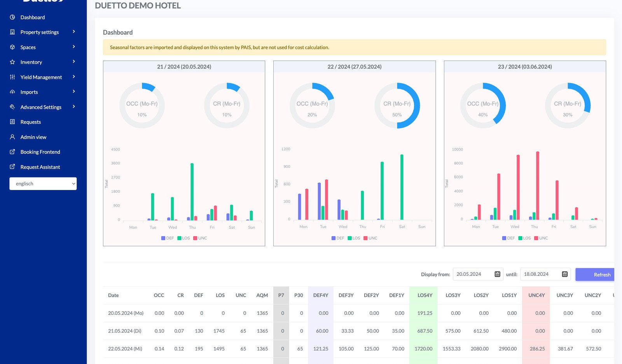Select row 21.05.2024 (Di)
Viewport: 622px width, 364px height.
click(x=358, y=331)
